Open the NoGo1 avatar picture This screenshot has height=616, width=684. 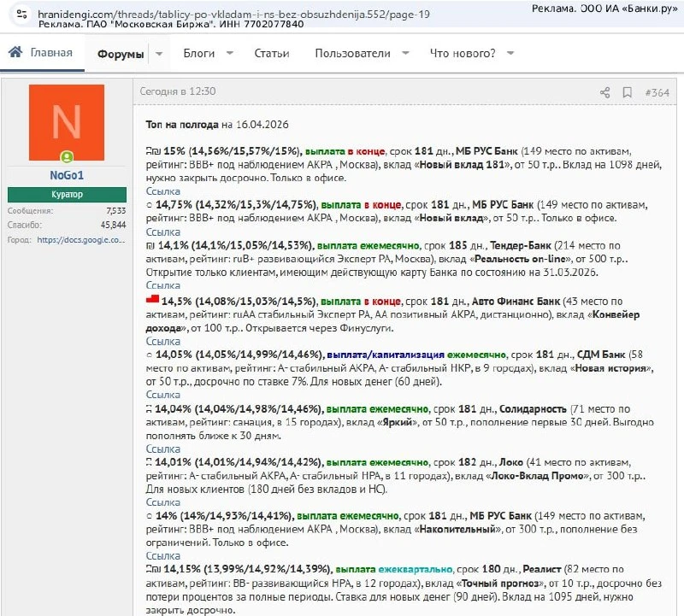pyautogui.click(x=67, y=122)
